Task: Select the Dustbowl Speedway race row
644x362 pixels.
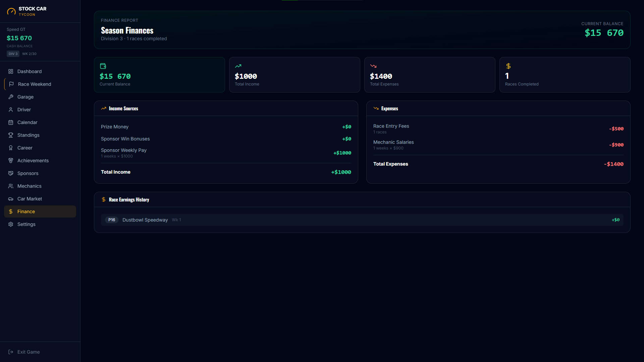Action: coord(362,220)
